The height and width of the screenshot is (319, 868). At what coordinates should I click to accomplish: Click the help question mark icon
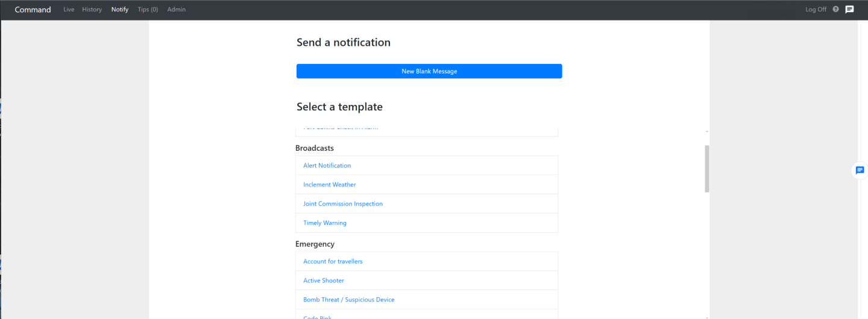coord(835,10)
